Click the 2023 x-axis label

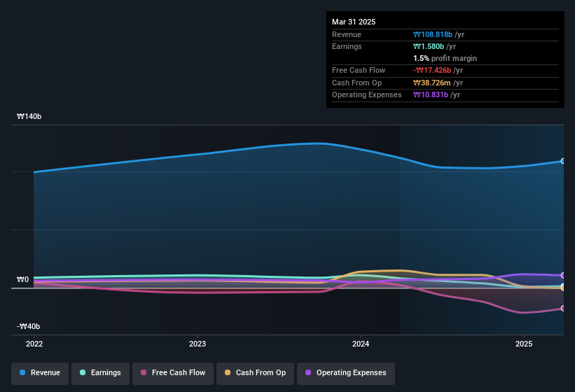(x=198, y=344)
